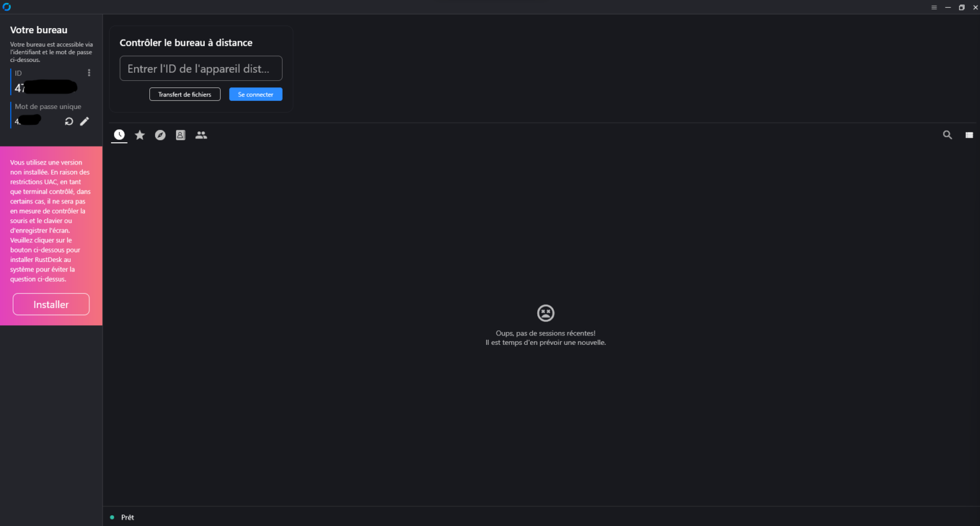This screenshot has width=980, height=526.
Task: Click the remote device ID input field
Action: point(200,68)
